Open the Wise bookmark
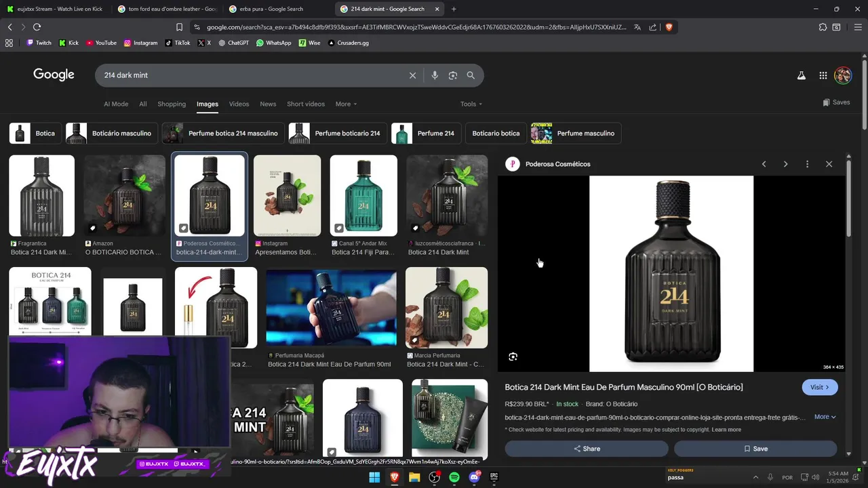868x488 pixels. pyautogui.click(x=310, y=43)
